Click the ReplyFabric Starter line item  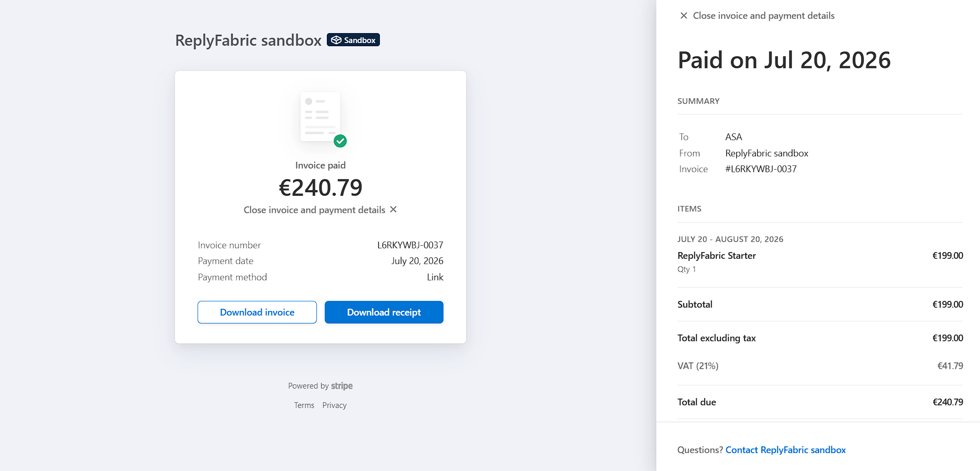pos(717,256)
